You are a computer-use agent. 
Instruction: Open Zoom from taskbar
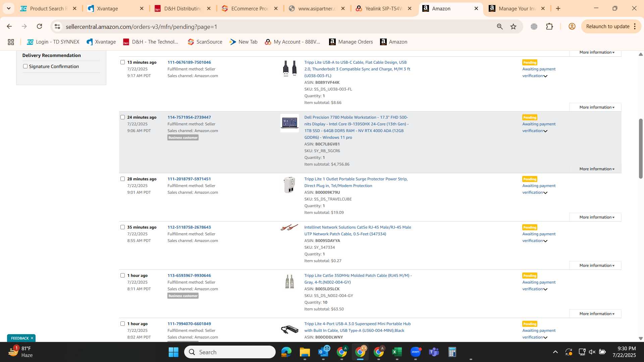point(416,352)
